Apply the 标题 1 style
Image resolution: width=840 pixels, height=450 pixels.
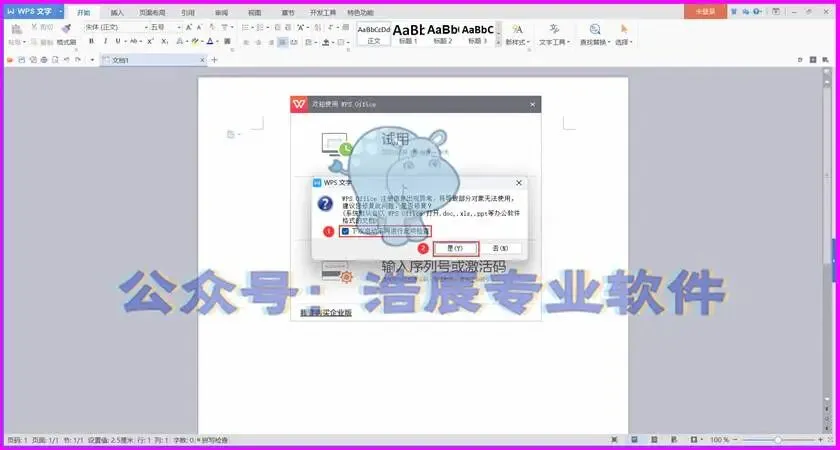tap(408, 34)
